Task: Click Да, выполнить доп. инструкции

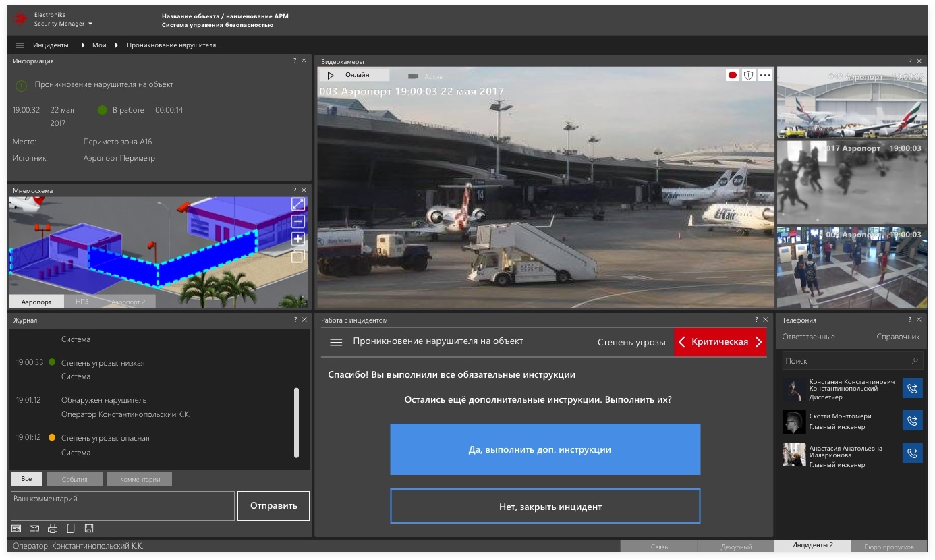Action: click(545, 449)
